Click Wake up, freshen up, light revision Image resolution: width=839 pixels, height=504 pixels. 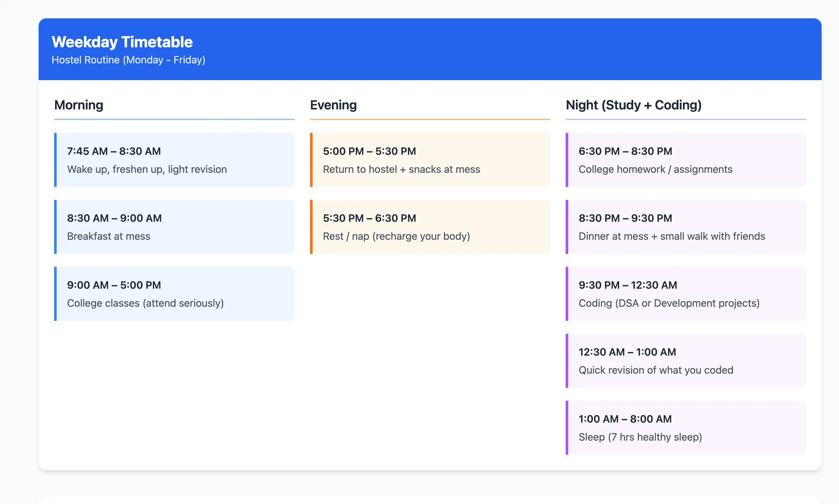pyautogui.click(x=147, y=169)
